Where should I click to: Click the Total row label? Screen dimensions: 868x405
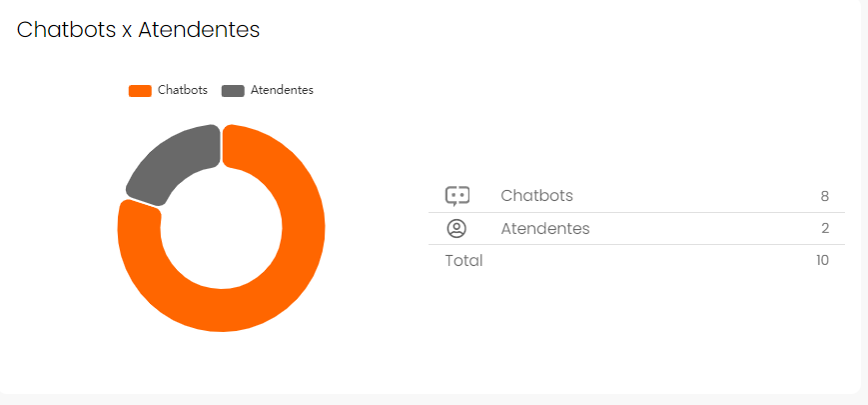[463, 261]
